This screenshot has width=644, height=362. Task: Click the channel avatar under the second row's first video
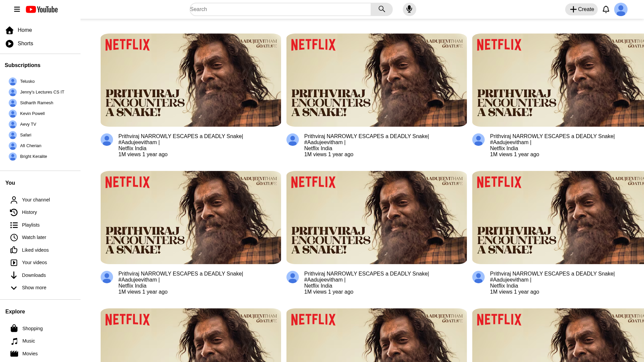point(107,277)
